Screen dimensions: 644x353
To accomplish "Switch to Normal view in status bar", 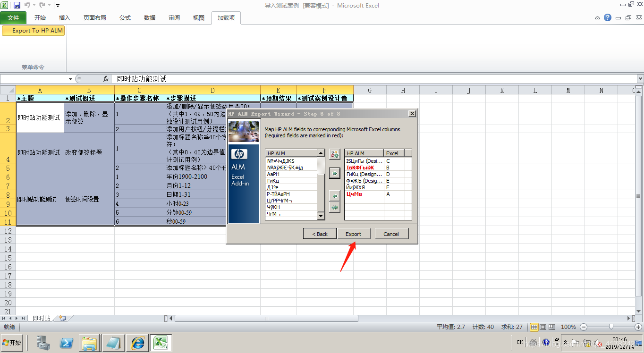I will click(534, 327).
